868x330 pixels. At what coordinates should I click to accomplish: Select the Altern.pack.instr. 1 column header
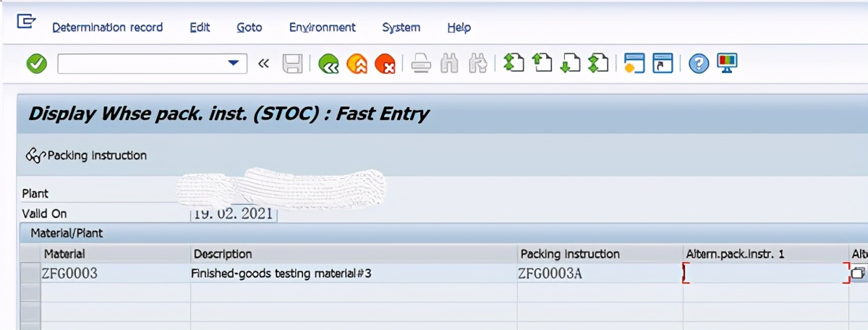pos(766,254)
